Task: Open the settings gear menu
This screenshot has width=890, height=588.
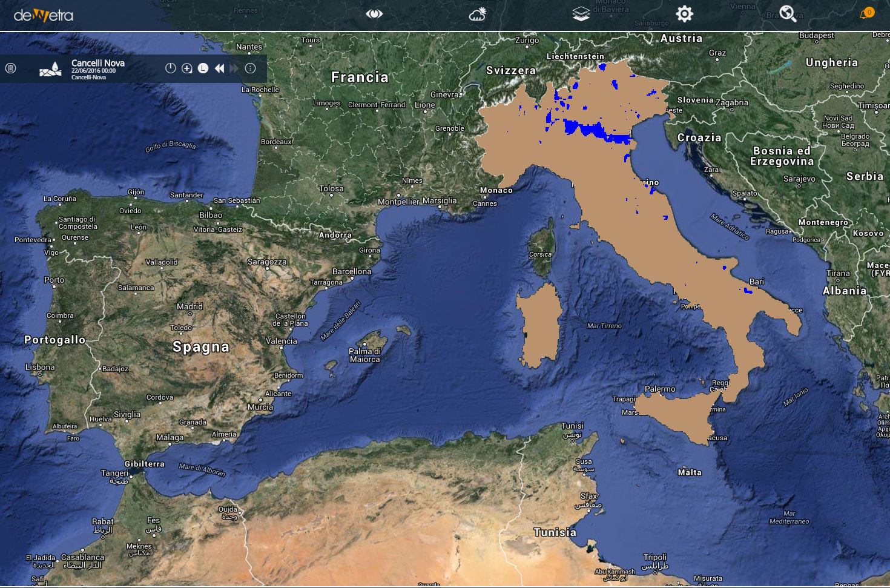Action: 684,14
